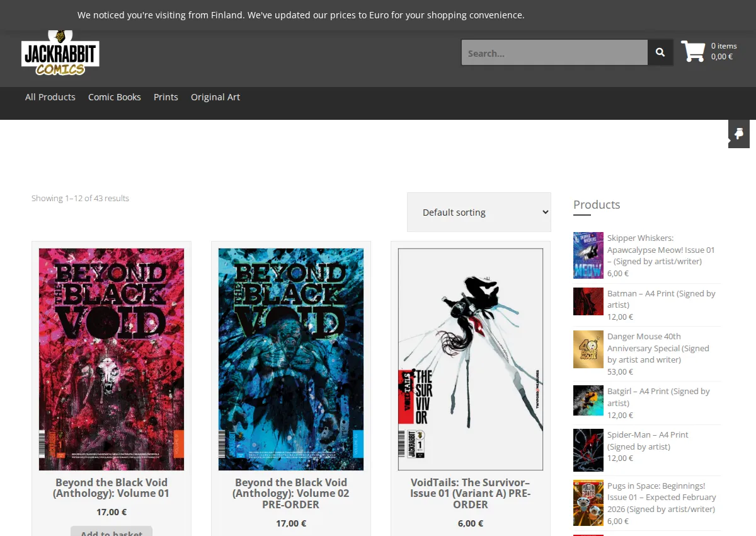Screen dimensions: 756x536
Task: Click the side tab icon at right edge
Action: pos(739,134)
